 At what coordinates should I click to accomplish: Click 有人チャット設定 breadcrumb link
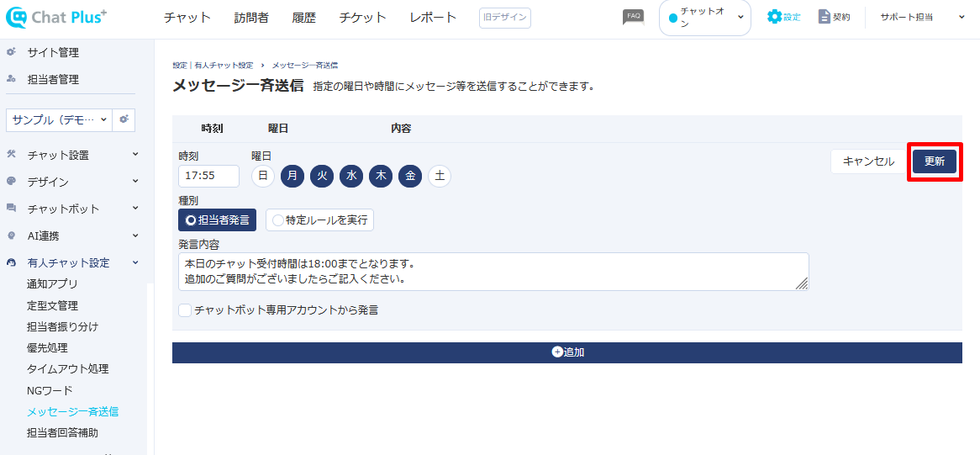(x=224, y=65)
